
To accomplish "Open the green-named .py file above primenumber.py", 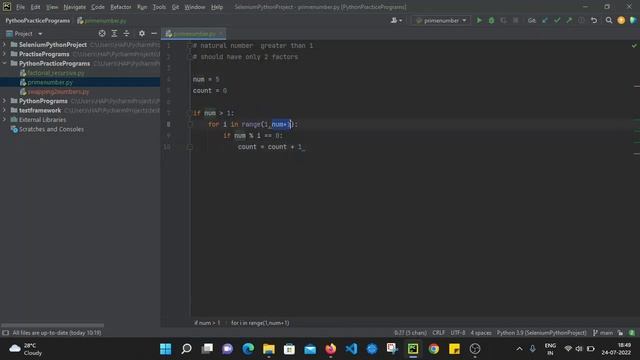I will [56, 73].
